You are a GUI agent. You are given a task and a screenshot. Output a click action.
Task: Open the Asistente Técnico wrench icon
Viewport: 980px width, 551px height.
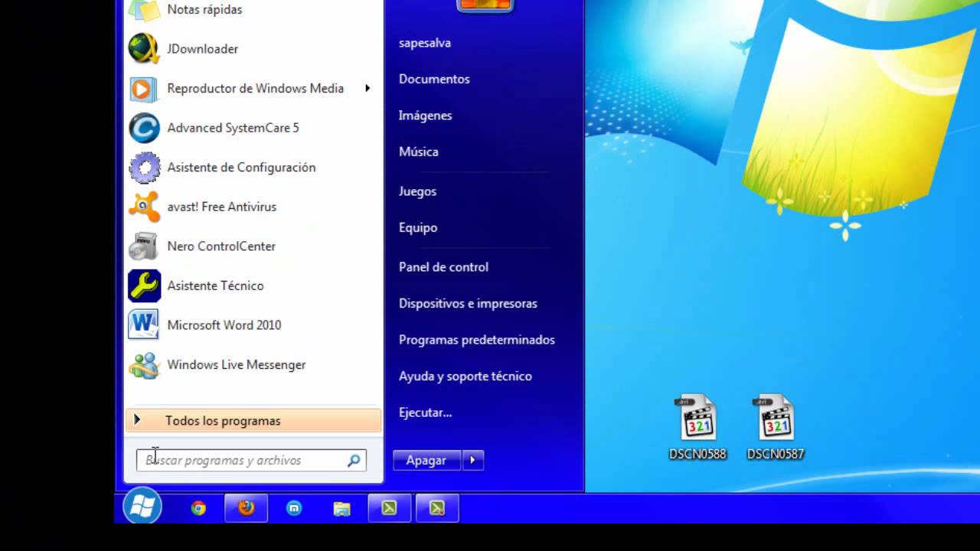pos(144,285)
